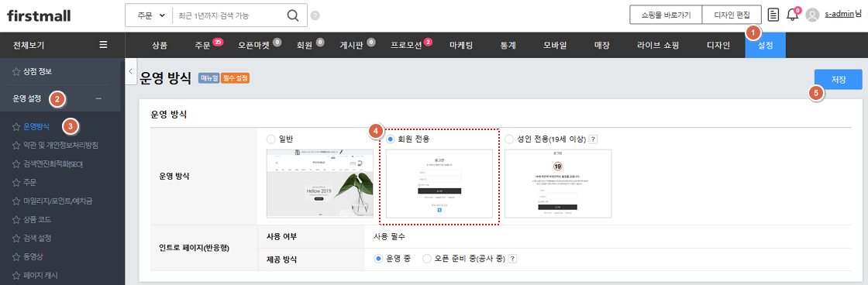Click 디자인 편집 button
Image resolution: width=868 pixels, height=285 pixels.
pyautogui.click(x=732, y=15)
